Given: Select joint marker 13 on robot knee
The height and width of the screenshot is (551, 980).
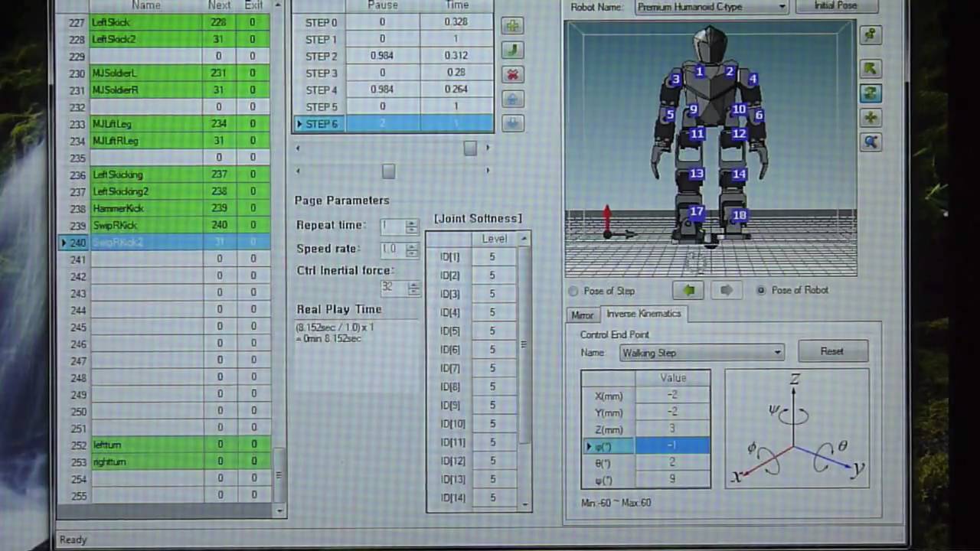Looking at the screenshot, I should [696, 174].
